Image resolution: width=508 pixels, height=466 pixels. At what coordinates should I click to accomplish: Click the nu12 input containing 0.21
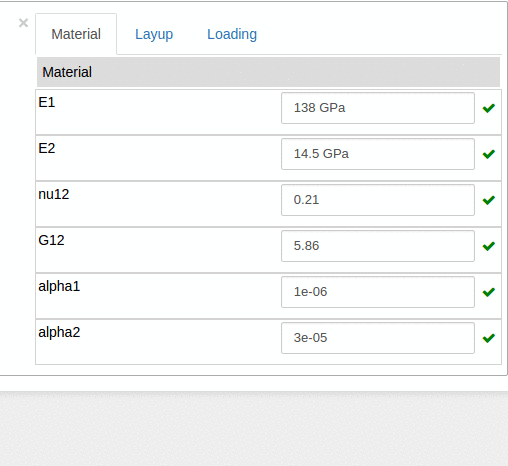click(378, 200)
